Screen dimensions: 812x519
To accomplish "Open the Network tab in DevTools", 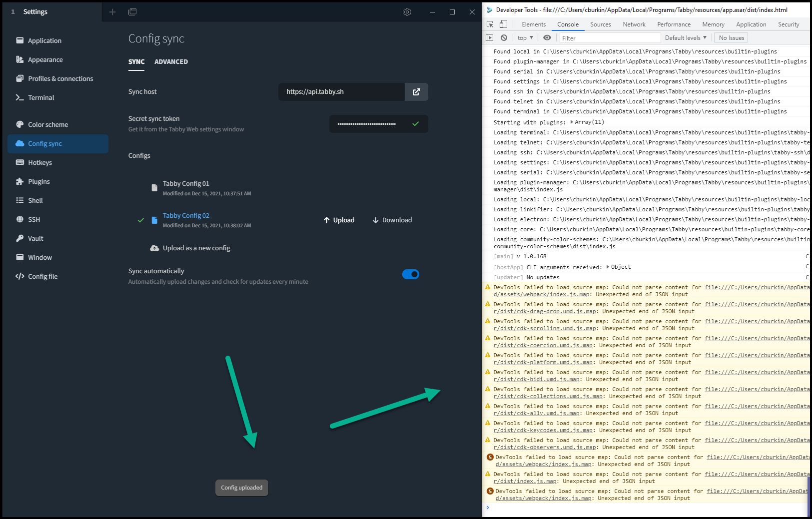I will [634, 24].
